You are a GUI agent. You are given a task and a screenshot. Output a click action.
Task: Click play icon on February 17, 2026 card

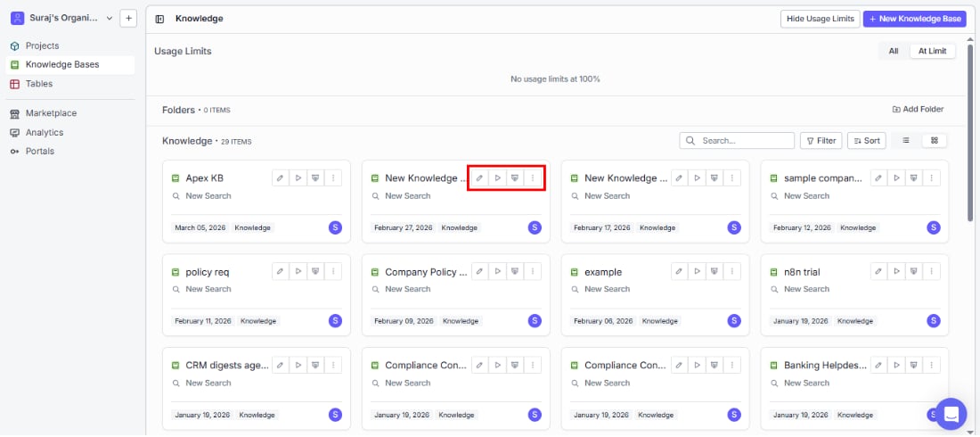click(697, 177)
